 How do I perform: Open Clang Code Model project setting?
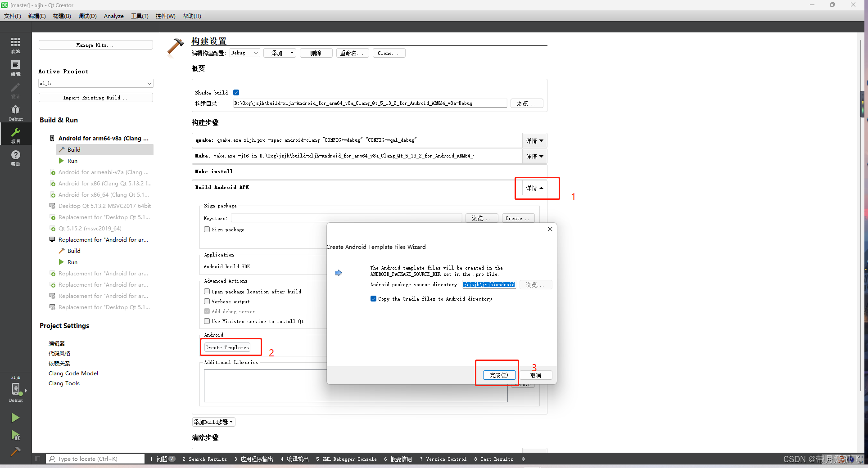coord(73,373)
